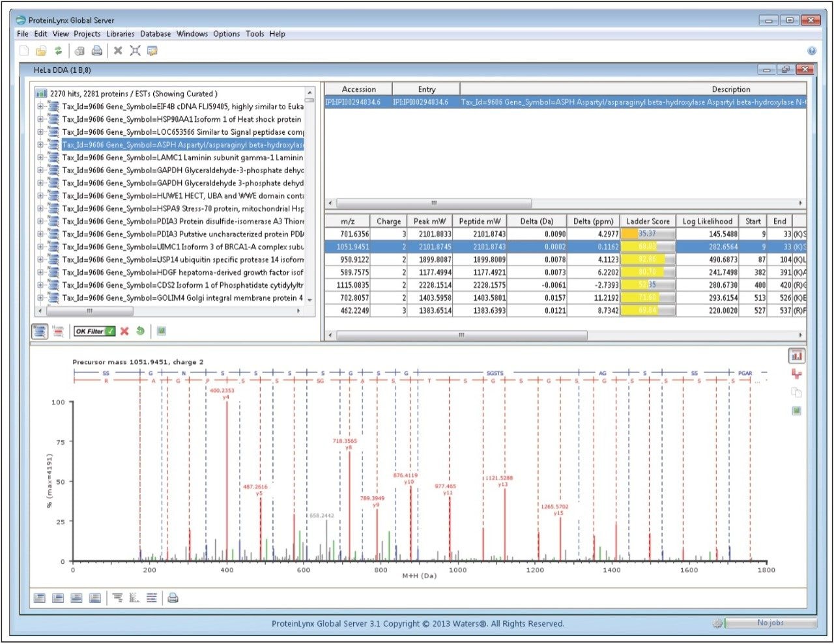This screenshot has height=644, width=834.
Task: Expand the HUWE1 HECT UBA WWE domain node
Action: [x=40, y=195]
